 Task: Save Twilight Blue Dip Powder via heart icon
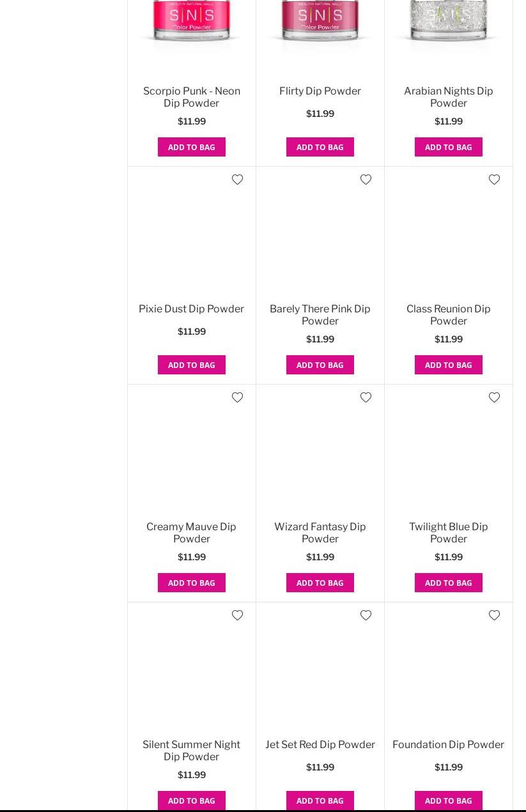pos(494,397)
